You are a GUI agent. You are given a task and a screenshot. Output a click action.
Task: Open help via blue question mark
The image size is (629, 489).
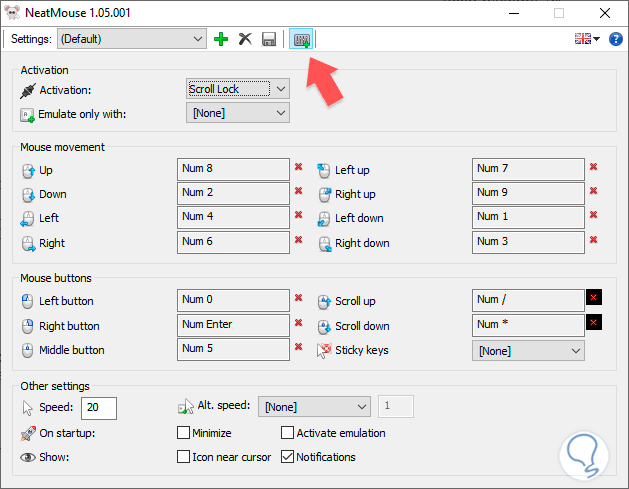[x=616, y=39]
